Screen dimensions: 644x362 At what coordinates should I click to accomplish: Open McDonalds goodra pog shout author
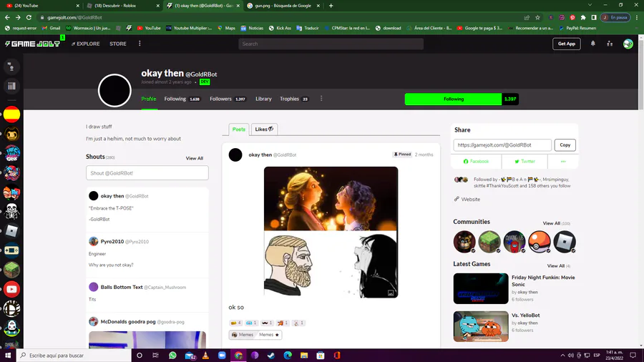pos(128,321)
